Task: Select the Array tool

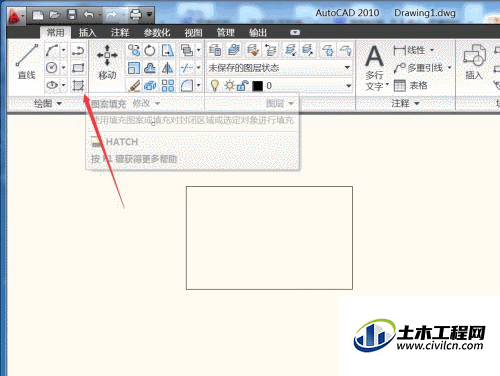Action: click(168, 86)
